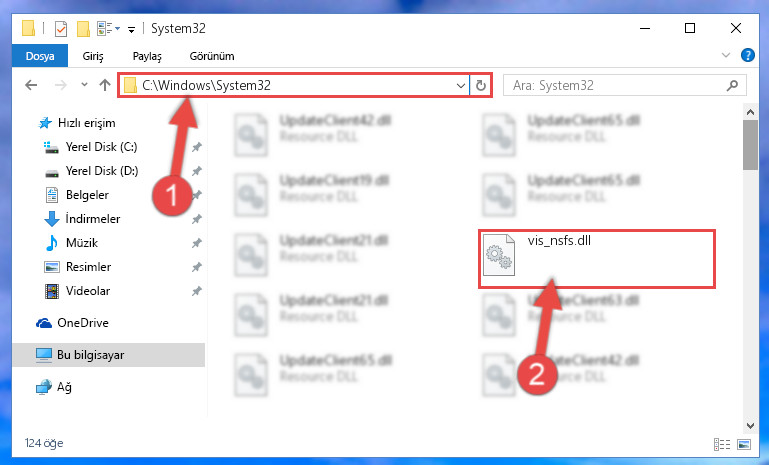769x465 pixels.
Task: Go up one folder level
Action: [104, 85]
